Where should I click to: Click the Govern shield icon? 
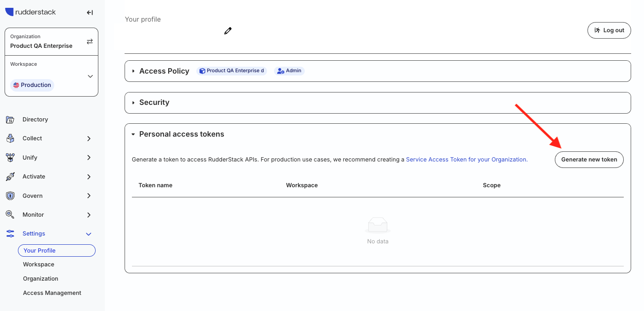(x=10, y=196)
